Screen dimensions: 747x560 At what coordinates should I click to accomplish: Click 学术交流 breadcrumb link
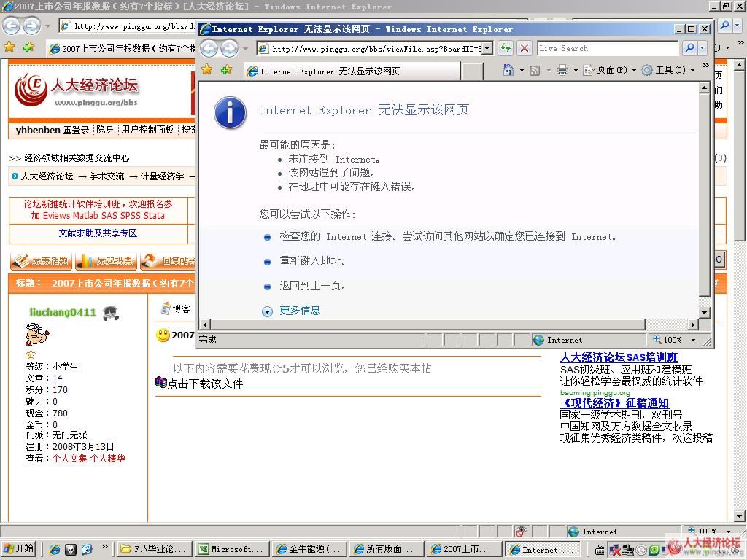(x=107, y=176)
